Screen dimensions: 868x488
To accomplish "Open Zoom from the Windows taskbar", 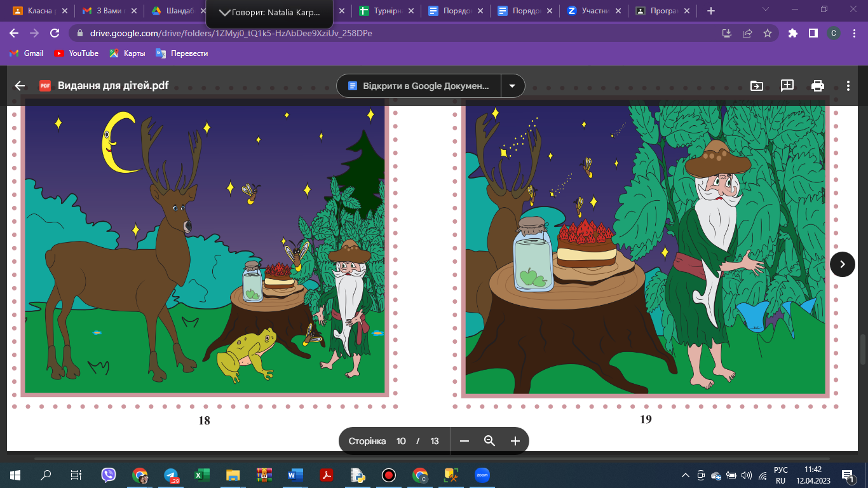I will (484, 475).
